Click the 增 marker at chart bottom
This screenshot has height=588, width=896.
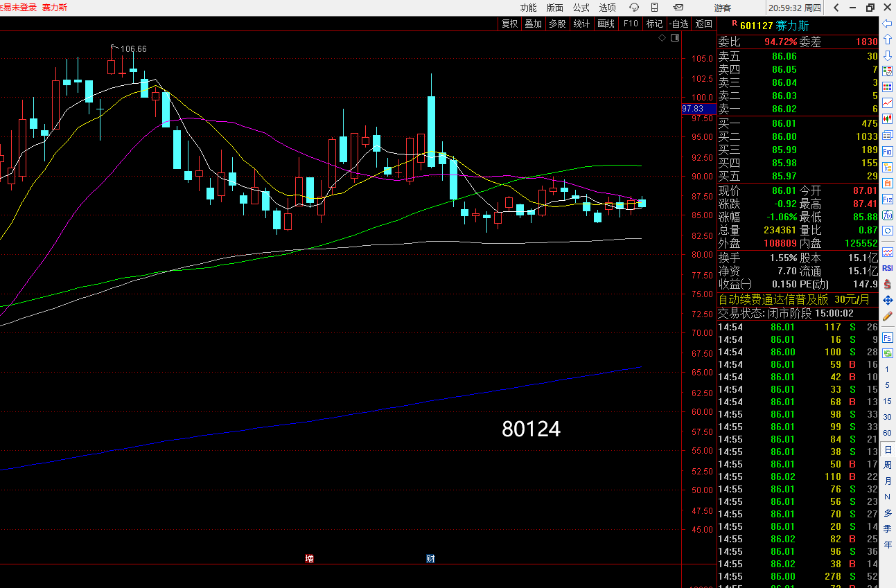point(309,558)
